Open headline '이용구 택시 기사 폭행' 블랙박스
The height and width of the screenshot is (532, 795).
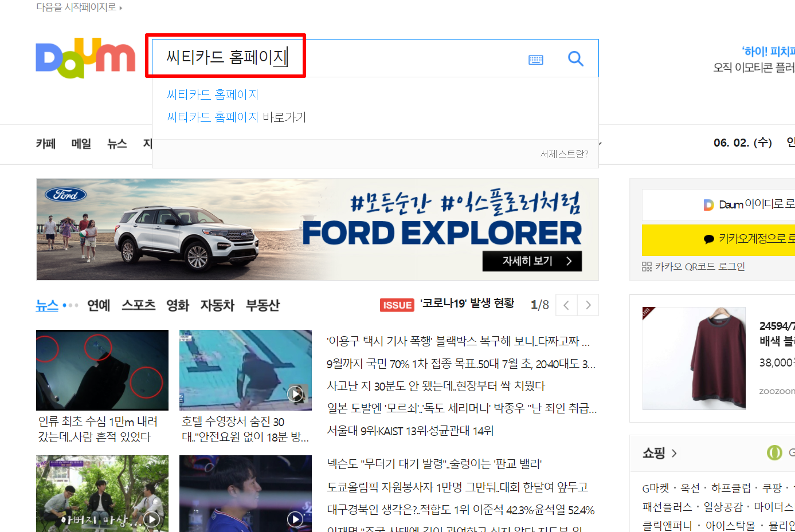[458, 341]
